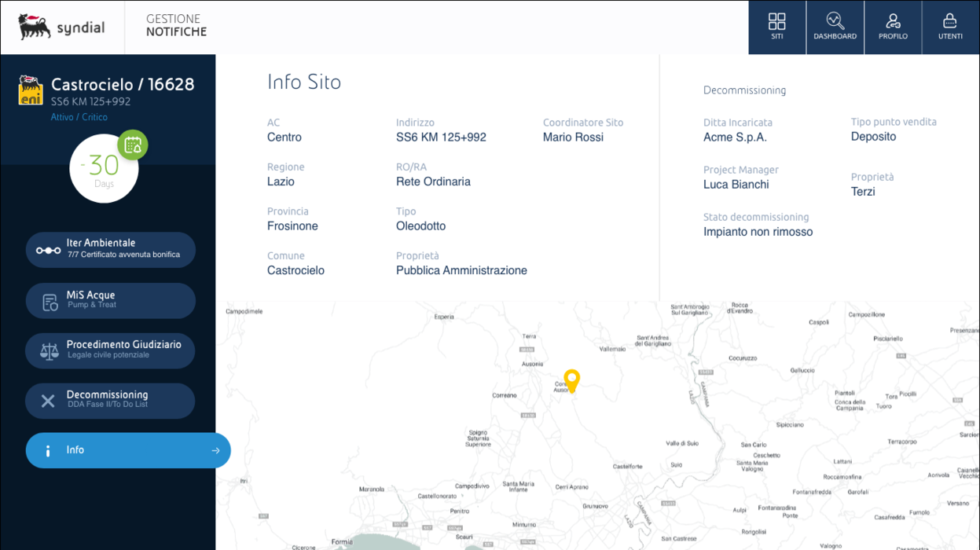Click the Castrocielo / 16628 site title
This screenshot has height=550, width=980.
tap(123, 84)
